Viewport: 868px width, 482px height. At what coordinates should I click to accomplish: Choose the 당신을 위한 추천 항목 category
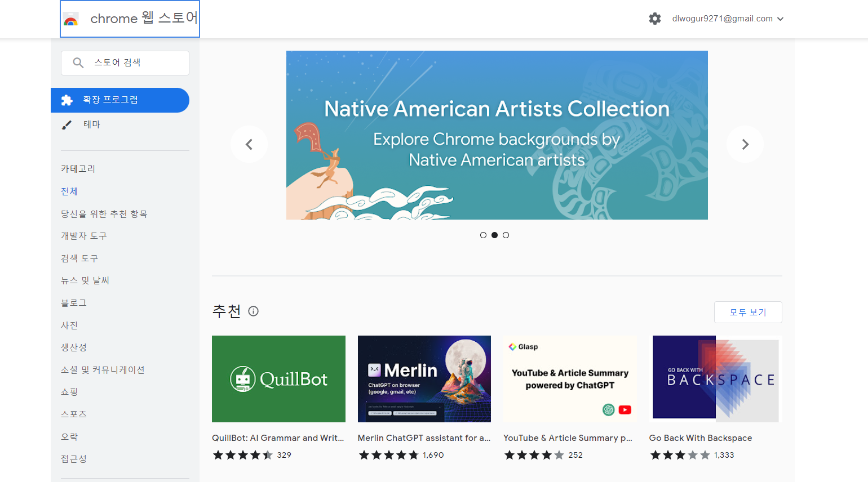[104, 214]
